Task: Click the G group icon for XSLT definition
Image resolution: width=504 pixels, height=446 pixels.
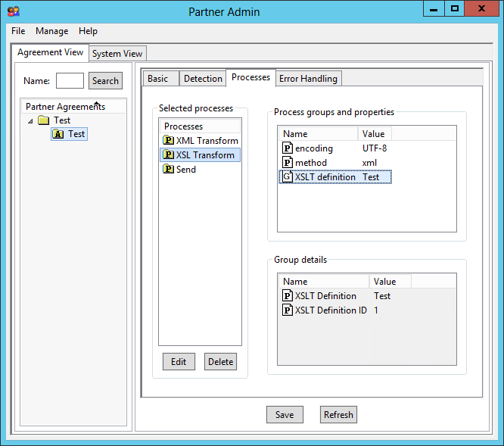Action: coord(288,177)
